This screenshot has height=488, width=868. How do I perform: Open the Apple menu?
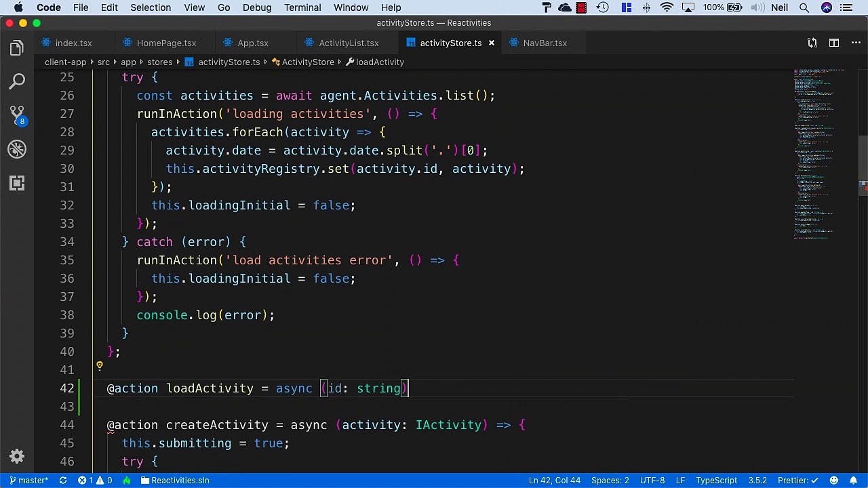[18, 7]
